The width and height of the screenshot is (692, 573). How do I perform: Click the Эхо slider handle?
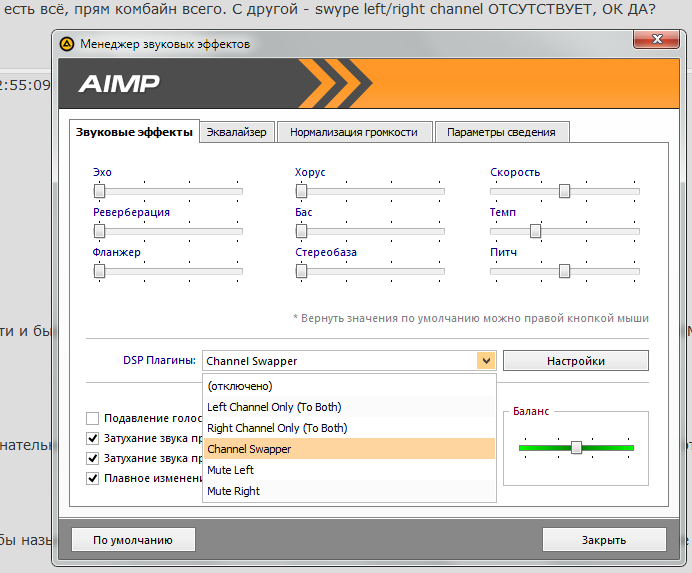pos(99,191)
